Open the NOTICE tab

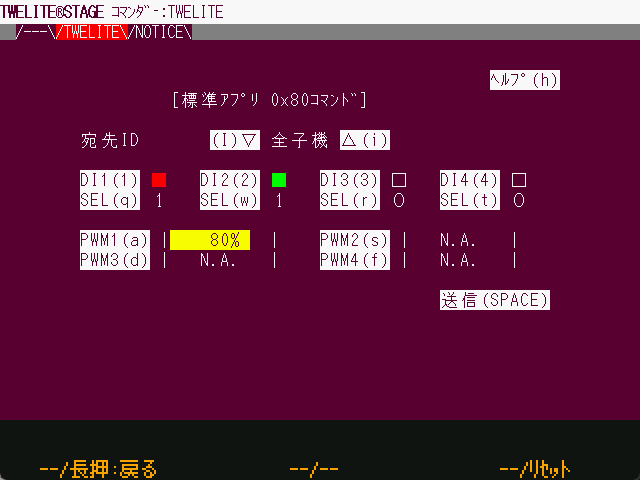coord(162,32)
